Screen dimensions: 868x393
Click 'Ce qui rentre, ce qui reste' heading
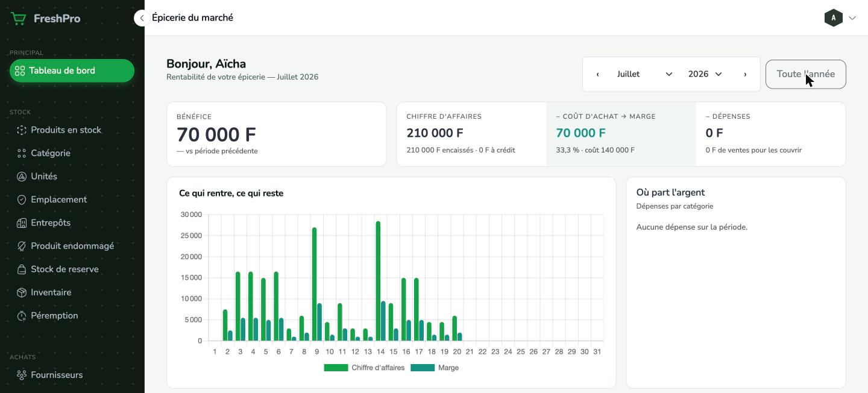click(x=231, y=193)
